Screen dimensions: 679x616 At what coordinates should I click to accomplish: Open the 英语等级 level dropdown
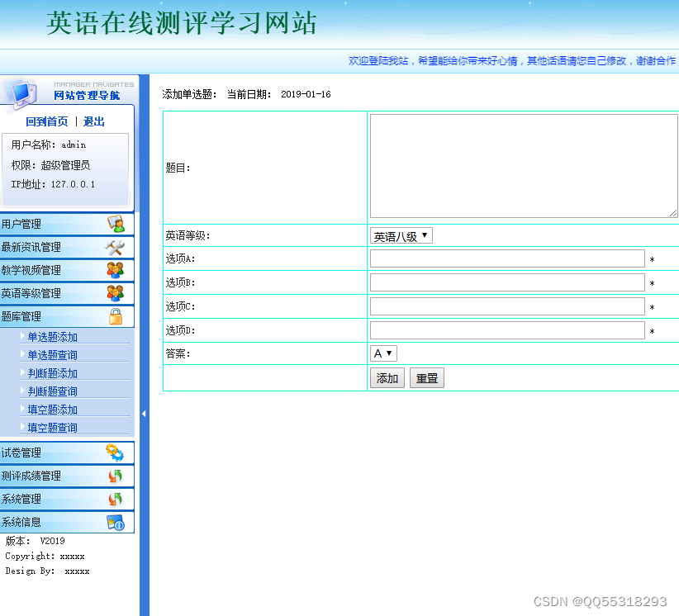click(x=401, y=235)
